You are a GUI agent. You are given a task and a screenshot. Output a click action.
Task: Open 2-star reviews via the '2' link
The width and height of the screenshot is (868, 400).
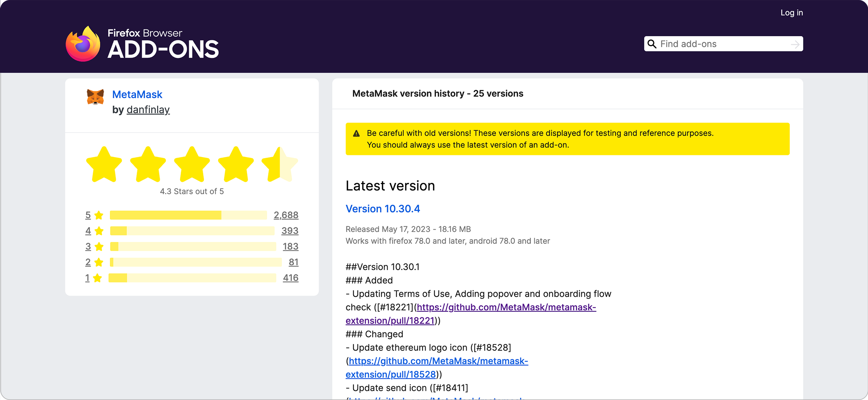88,262
